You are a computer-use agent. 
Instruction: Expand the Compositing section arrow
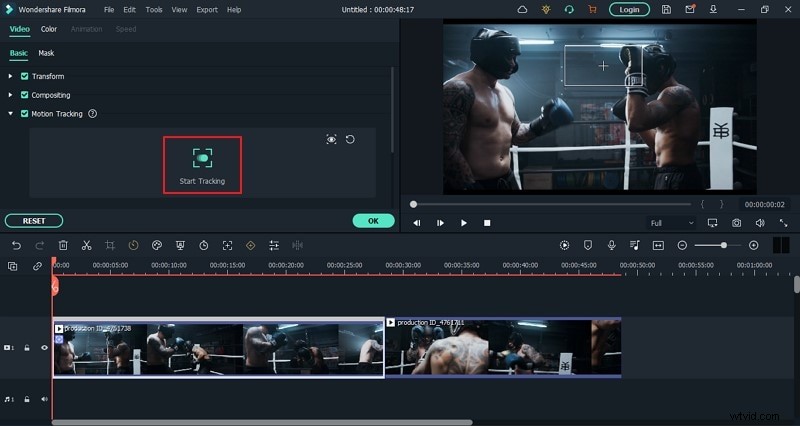pos(10,95)
